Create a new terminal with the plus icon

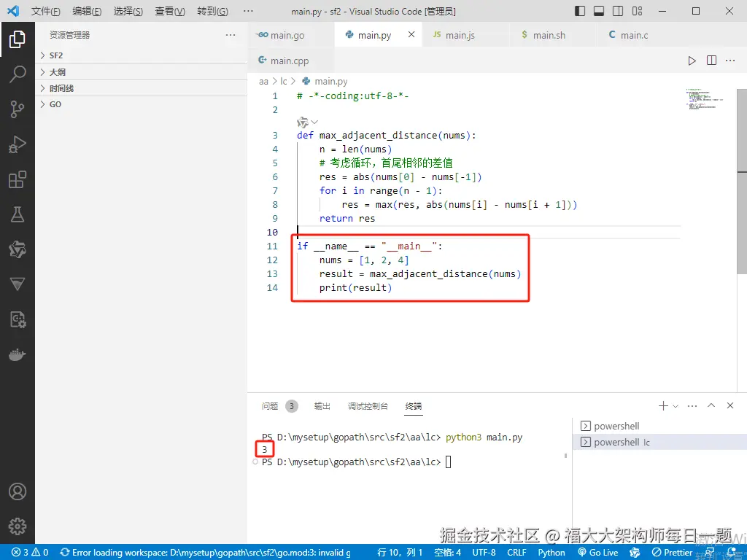(662, 405)
